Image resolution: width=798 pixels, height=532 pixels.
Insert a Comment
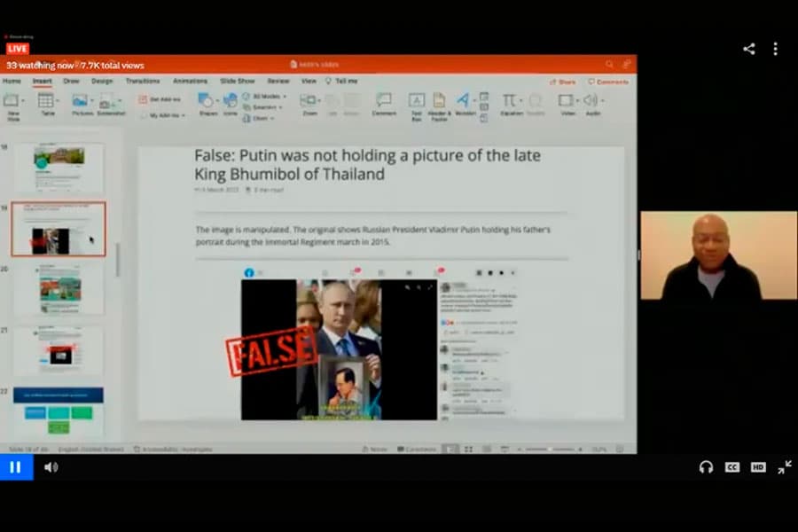(384, 105)
